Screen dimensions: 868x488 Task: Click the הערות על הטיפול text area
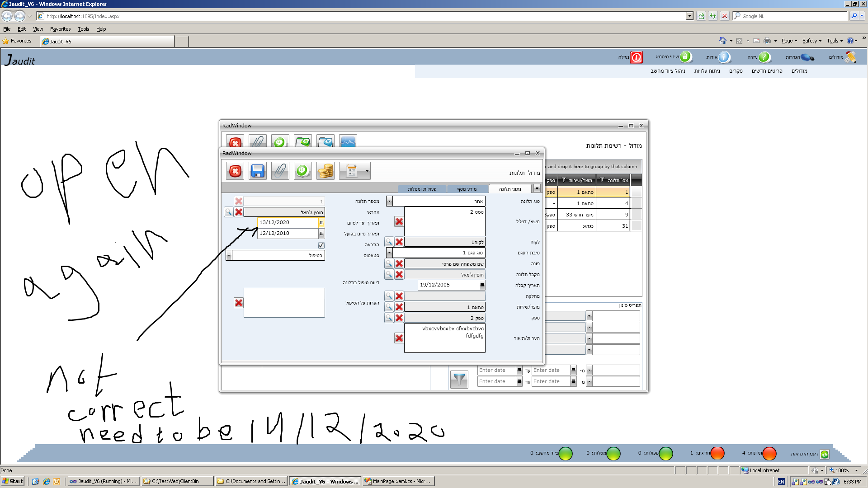[x=284, y=303]
